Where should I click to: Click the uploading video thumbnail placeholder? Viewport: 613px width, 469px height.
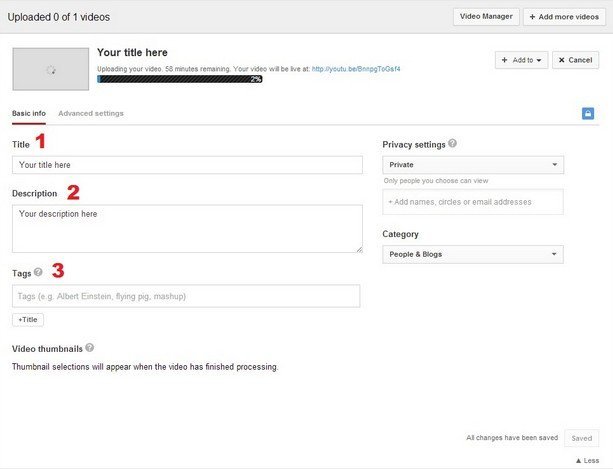tap(50, 69)
